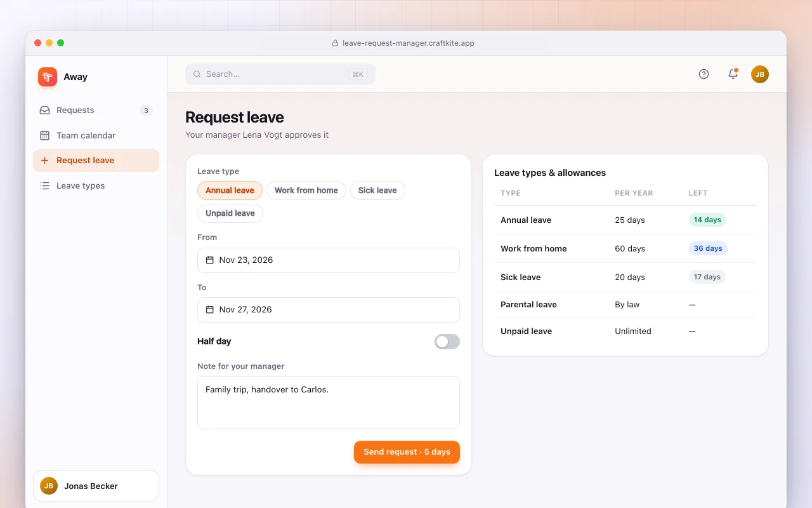Viewport: 812px width, 508px height.
Task: Select Work from home chip
Action: pyautogui.click(x=306, y=190)
